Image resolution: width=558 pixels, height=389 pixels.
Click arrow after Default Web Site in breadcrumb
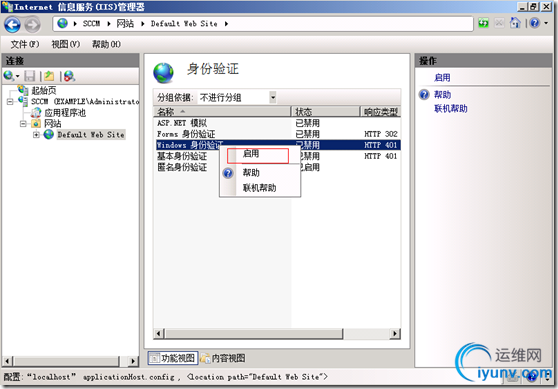click(226, 24)
